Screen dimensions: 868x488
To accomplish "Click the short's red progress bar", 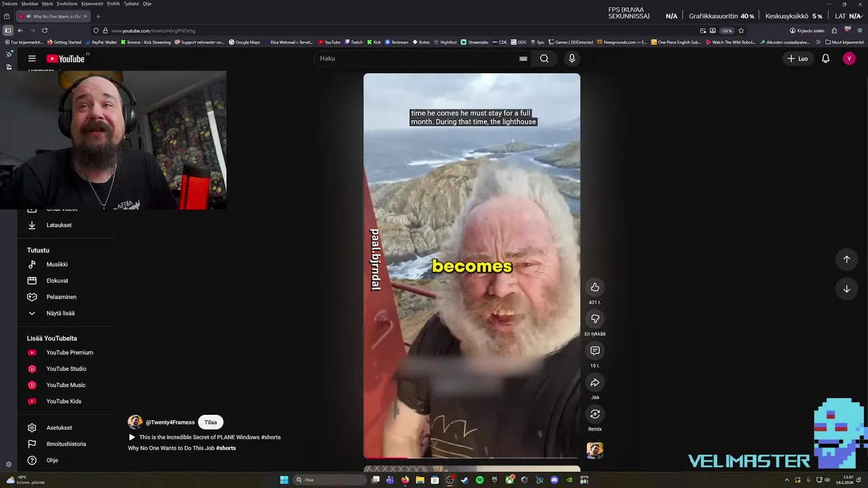I will (x=385, y=457).
